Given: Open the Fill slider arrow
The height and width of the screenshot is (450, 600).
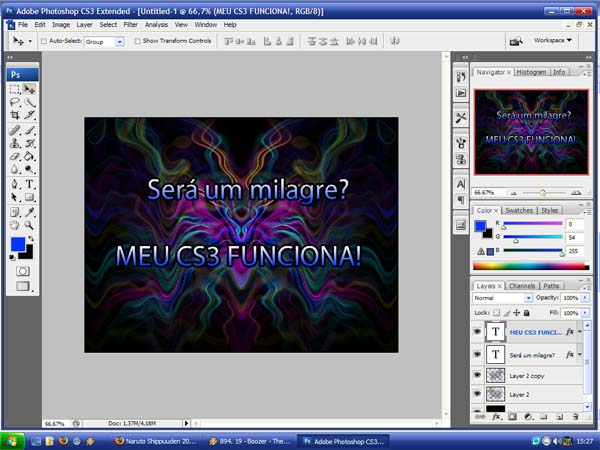Looking at the screenshot, I should (x=585, y=313).
